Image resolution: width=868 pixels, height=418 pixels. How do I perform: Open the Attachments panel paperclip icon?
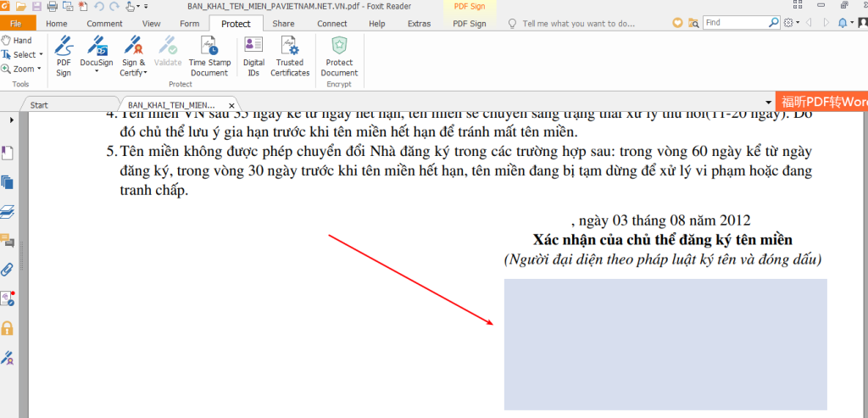click(7, 270)
